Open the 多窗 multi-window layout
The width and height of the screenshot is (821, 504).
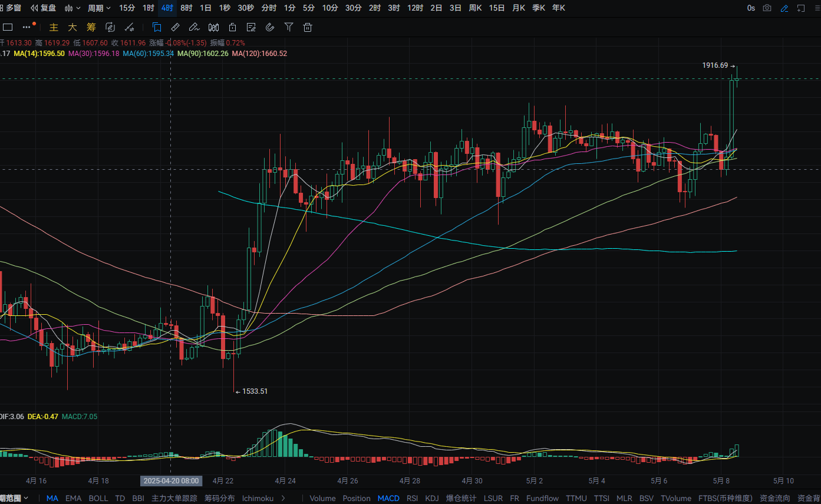(11, 8)
